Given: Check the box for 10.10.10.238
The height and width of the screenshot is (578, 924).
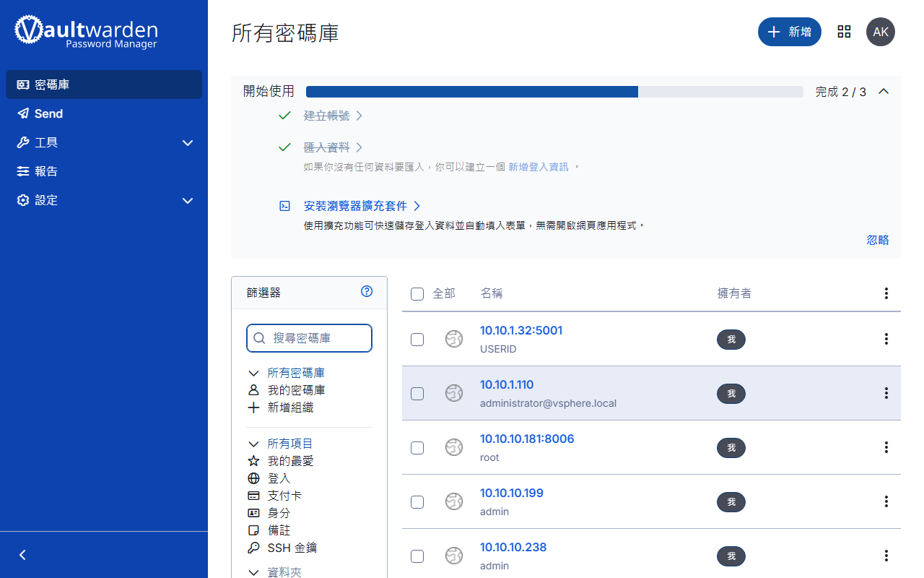Looking at the screenshot, I should [x=417, y=556].
